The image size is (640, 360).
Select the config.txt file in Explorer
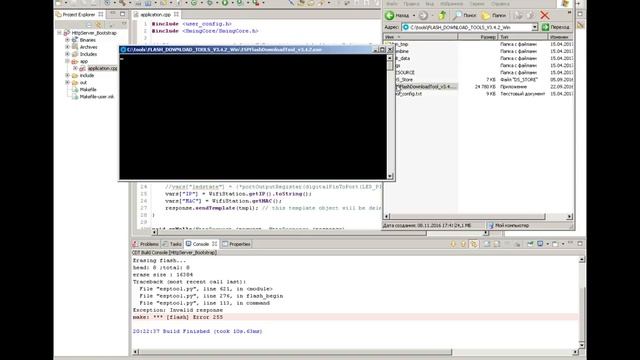click(x=409, y=94)
